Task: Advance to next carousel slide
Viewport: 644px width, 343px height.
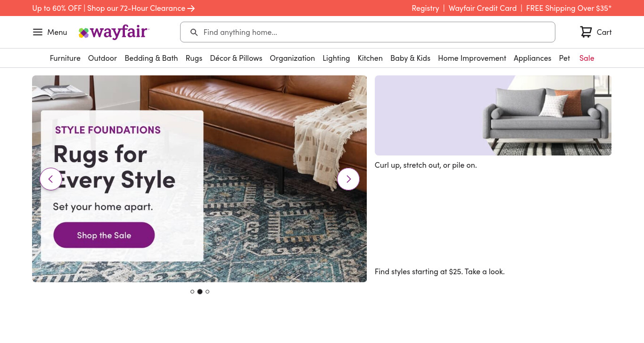Action: pos(348,179)
